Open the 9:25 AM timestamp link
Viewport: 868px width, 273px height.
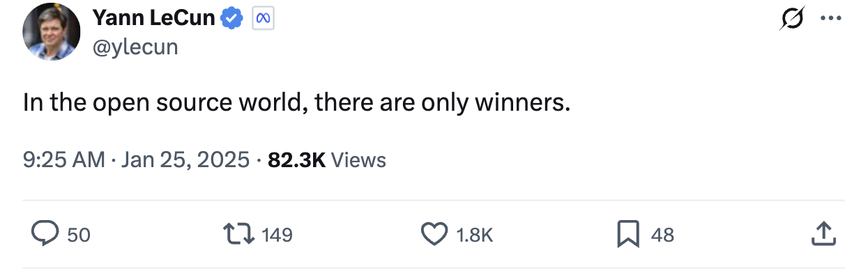tap(64, 160)
